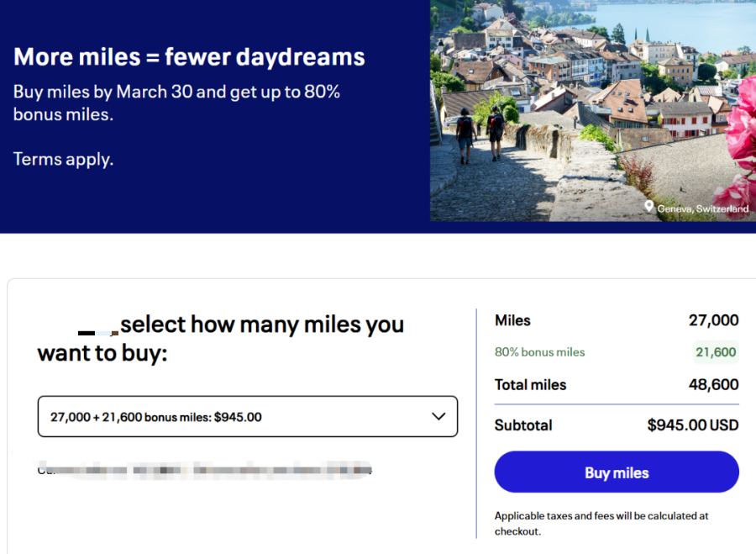This screenshot has height=554, width=756.
Task: Click the applicable taxes and fees note
Action: click(601, 523)
